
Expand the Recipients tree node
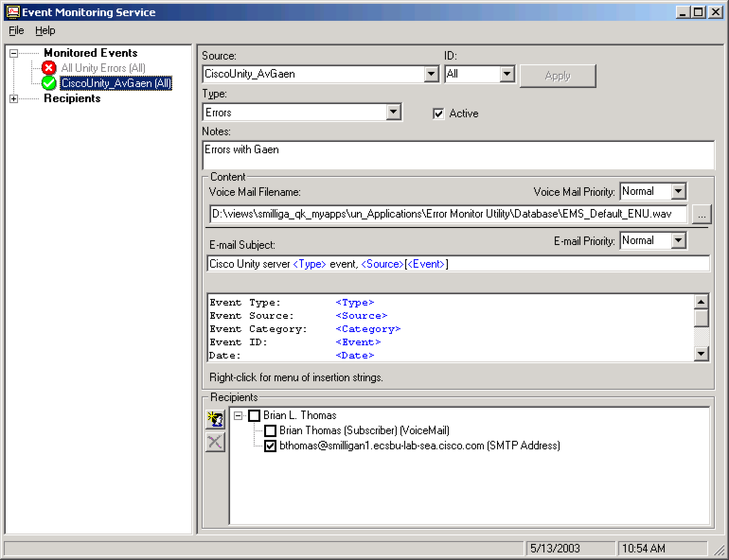pyautogui.click(x=13, y=99)
